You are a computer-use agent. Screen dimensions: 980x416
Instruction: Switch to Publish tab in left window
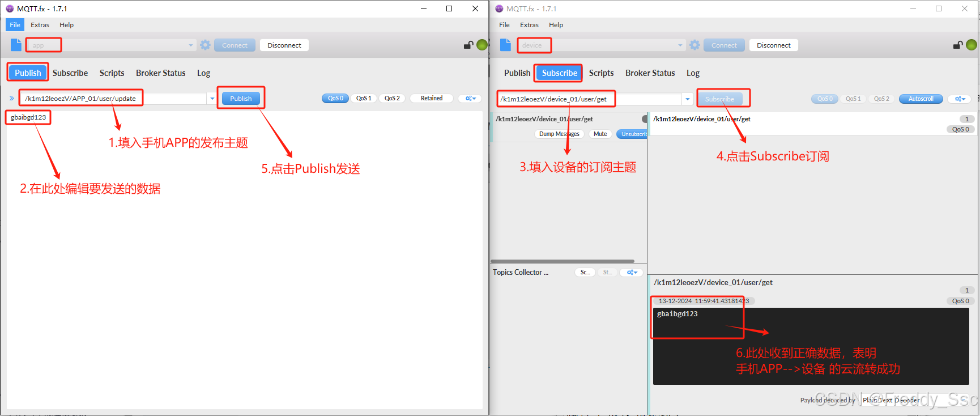coord(28,73)
